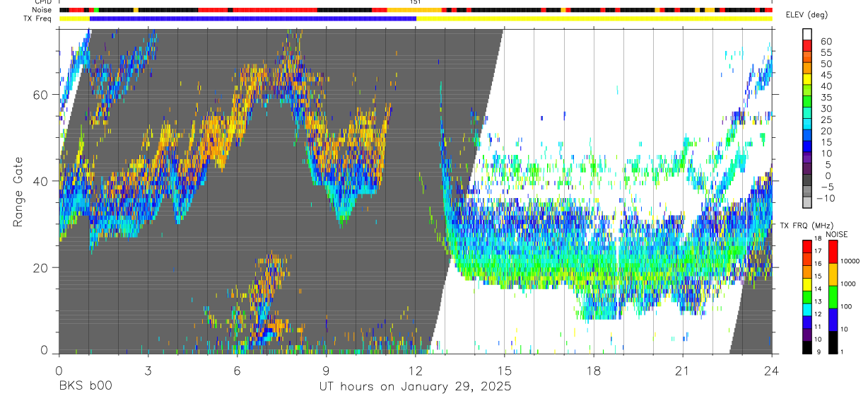Image resolution: width=868 pixels, height=401 pixels.
Task: Click the '15' tick on UT hours axis
Action: (504, 370)
